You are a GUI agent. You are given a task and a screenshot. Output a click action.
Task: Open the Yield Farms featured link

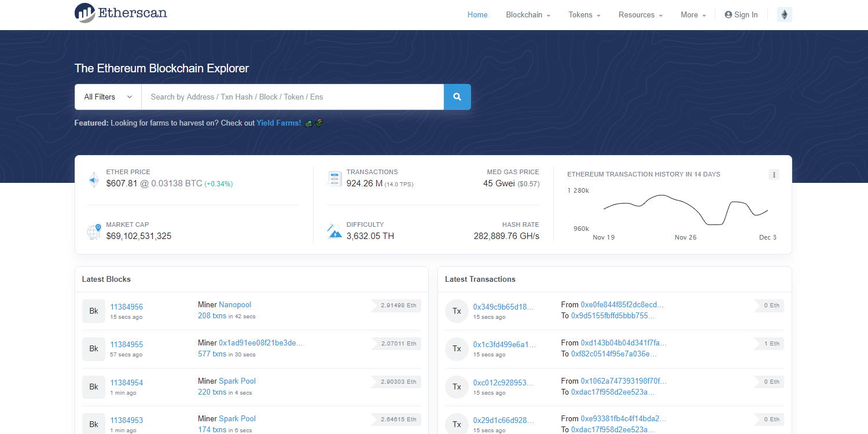pyautogui.click(x=278, y=123)
